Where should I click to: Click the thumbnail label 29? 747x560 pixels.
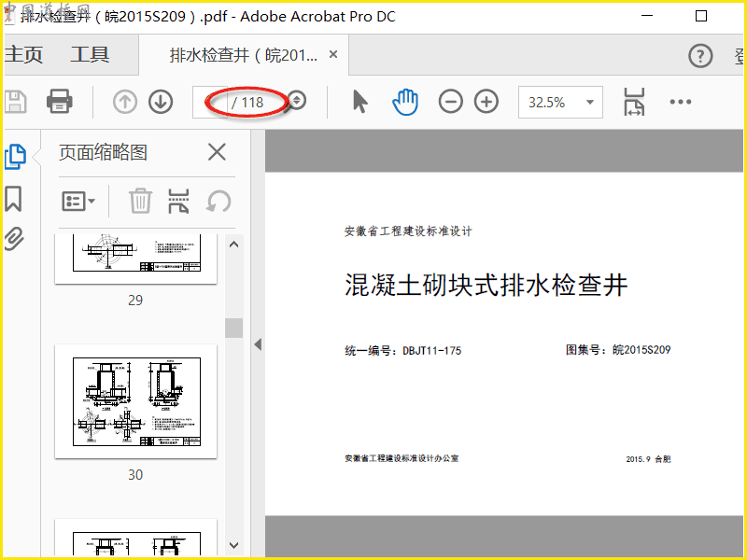coord(135,300)
